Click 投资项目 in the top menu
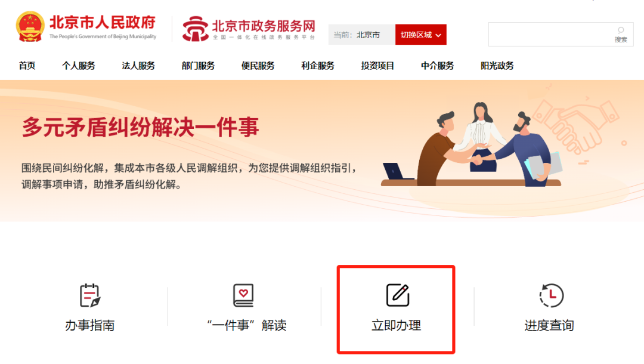Screen dimensions: 644x364 [377, 66]
